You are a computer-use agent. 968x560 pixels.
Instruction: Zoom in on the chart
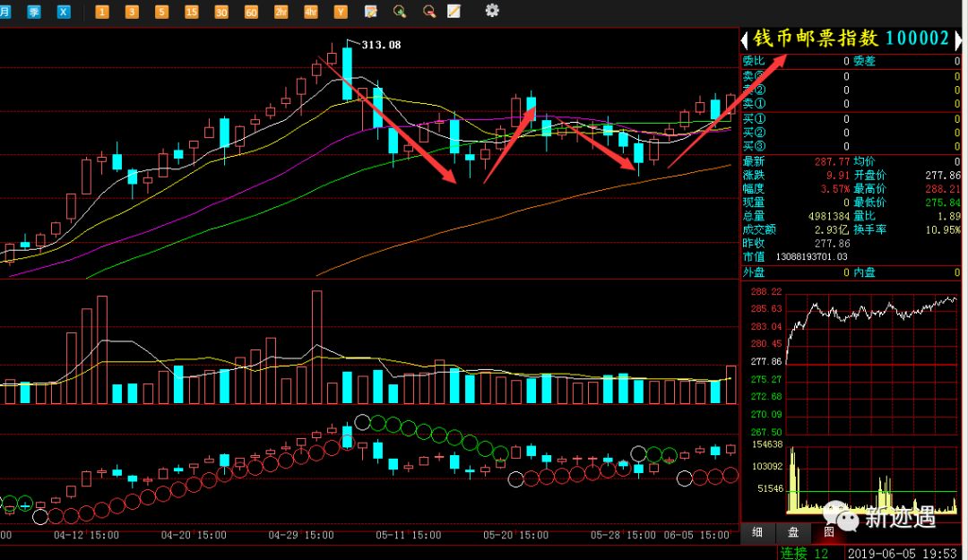coord(400,11)
